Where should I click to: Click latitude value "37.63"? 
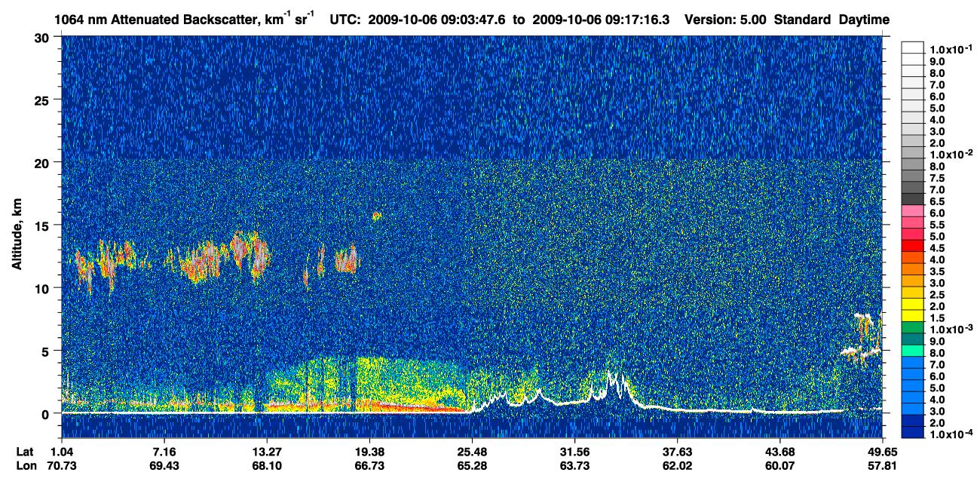point(677,452)
